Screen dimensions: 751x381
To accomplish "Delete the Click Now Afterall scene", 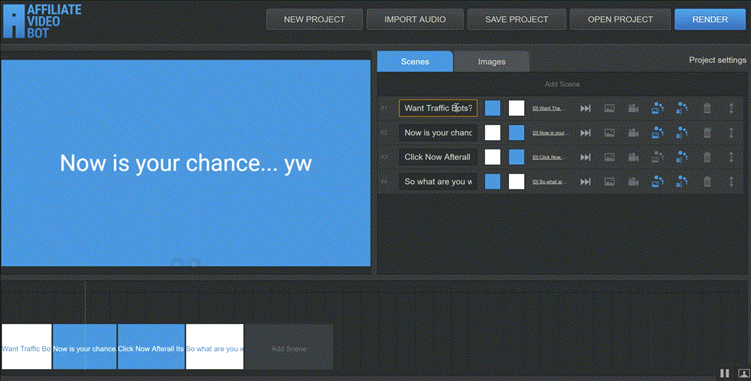I will [x=707, y=157].
